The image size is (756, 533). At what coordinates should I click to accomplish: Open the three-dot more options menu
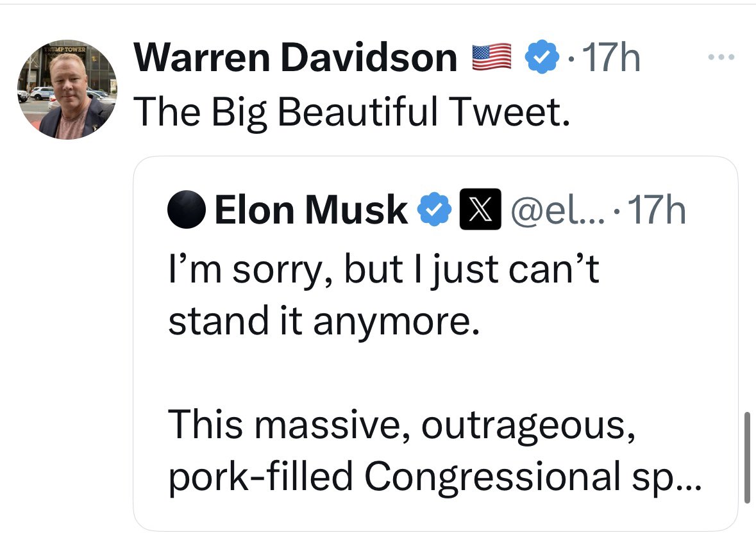pyautogui.click(x=721, y=58)
